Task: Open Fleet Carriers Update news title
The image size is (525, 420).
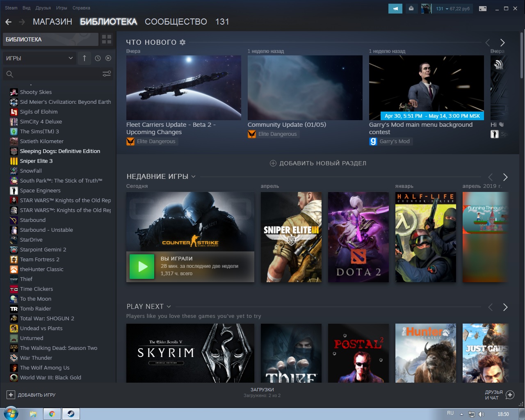Action: [x=171, y=128]
